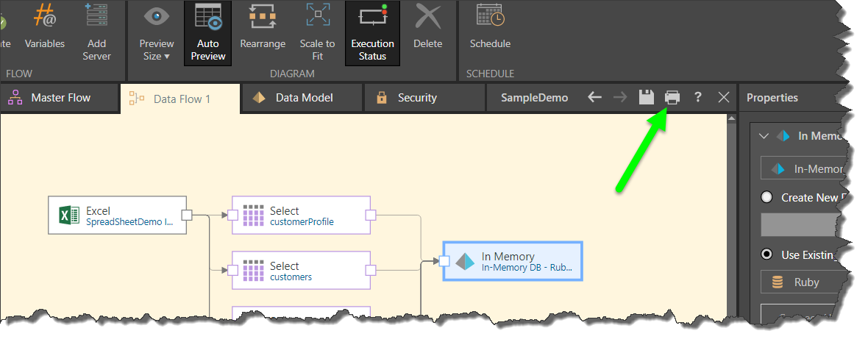Switch to the Data Model tab

pyautogui.click(x=303, y=97)
